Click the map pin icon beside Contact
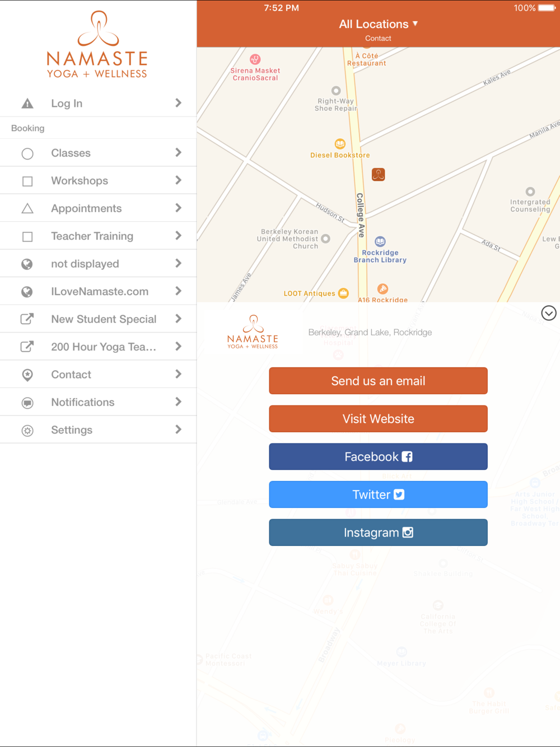Viewport: 560px width, 747px height. pos(27,375)
